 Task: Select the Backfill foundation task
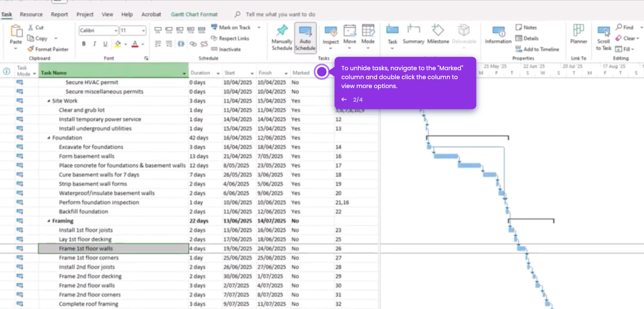pos(83,212)
